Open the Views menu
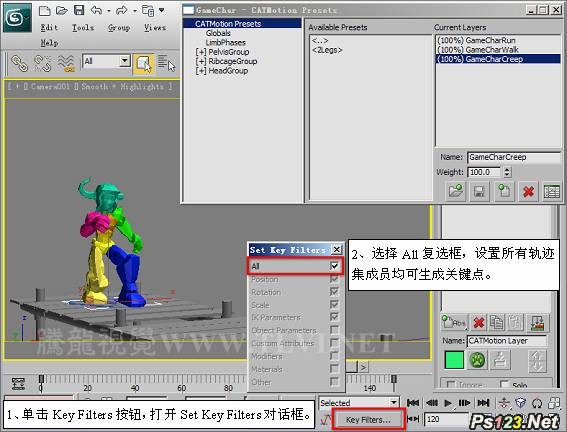 [x=155, y=27]
